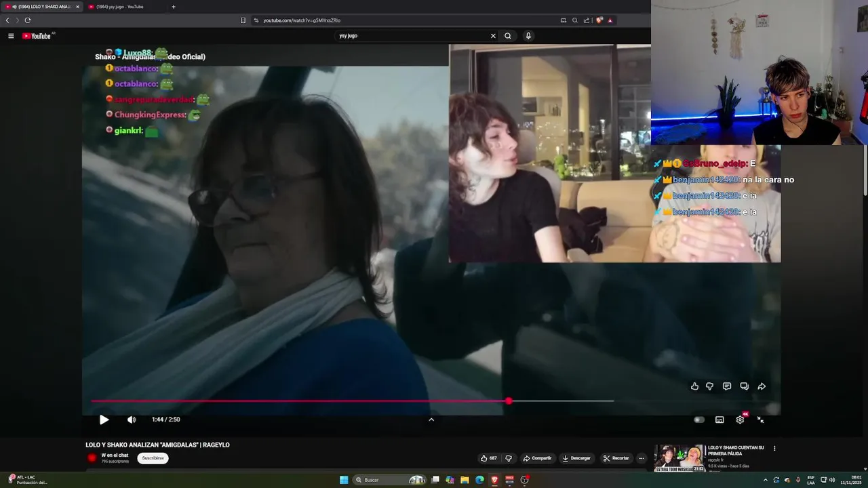Open the ESP LAA language indicator

811,480
